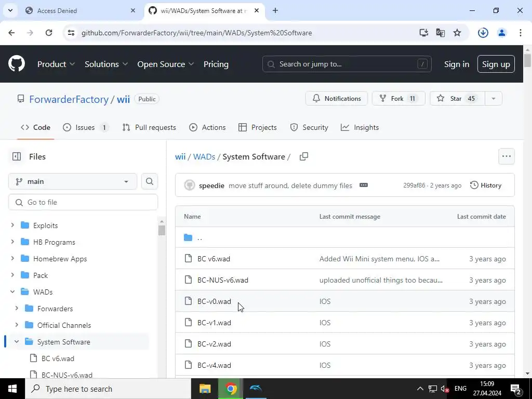The height and width of the screenshot is (399, 532).
Task: Go back to previous page
Action: click(x=11, y=33)
